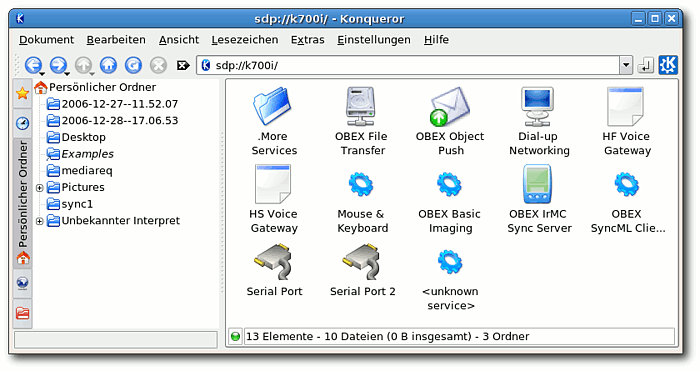
Task: Select the mediareq folder in the tree
Action: (x=87, y=171)
